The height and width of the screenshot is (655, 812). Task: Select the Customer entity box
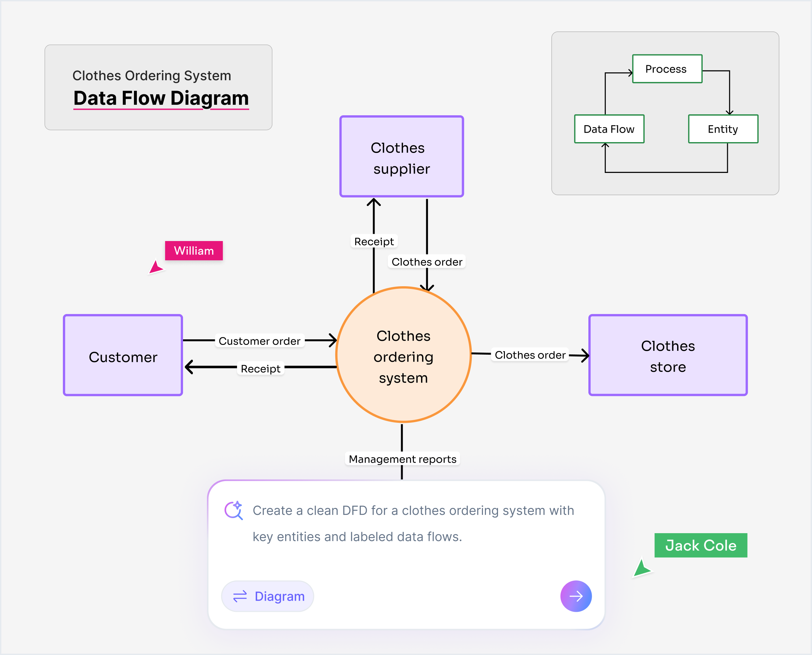pyautogui.click(x=123, y=355)
